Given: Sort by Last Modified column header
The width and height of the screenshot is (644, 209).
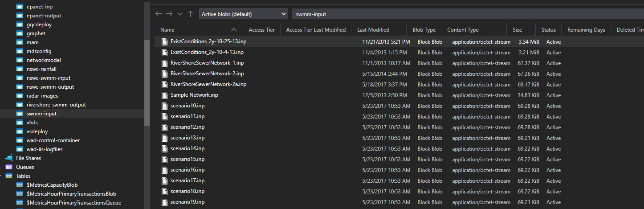Looking at the screenshot, I should click(373, 30).
